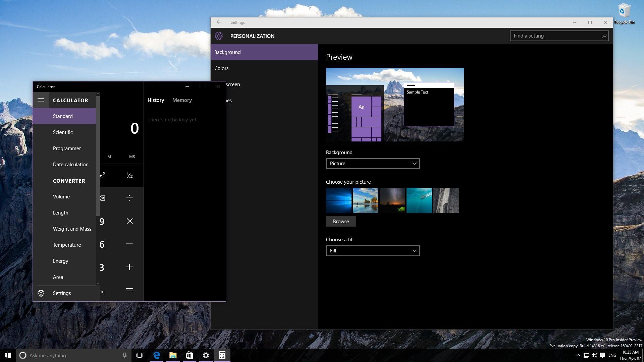Click the Task View taskbar icon

[140, 355]
